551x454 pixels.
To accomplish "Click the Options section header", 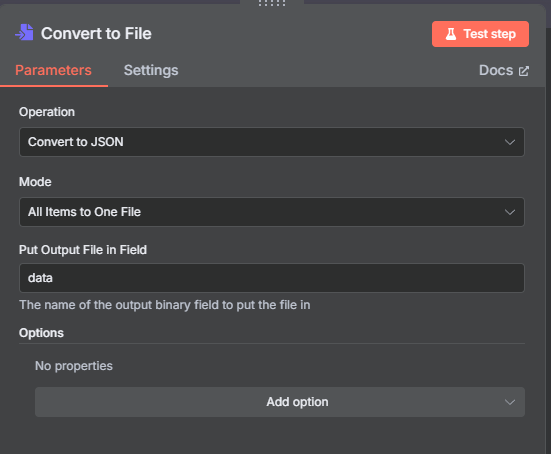I will click(41, 333).
